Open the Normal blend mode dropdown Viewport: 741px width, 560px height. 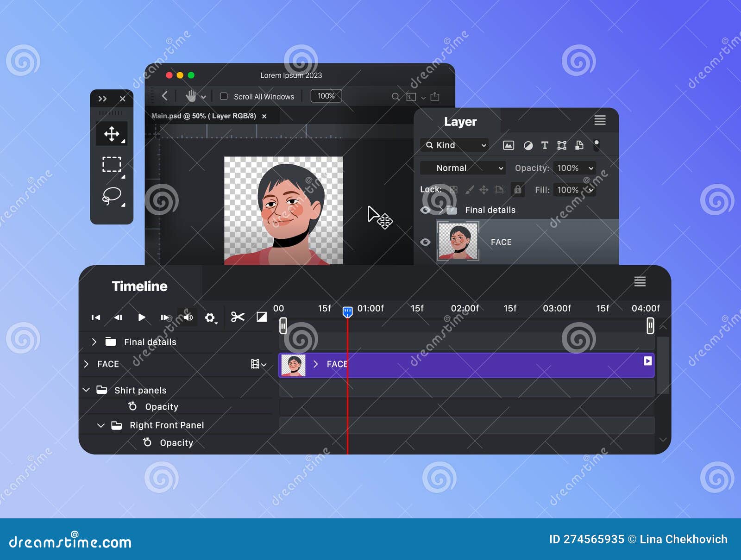tap(463, 168)
